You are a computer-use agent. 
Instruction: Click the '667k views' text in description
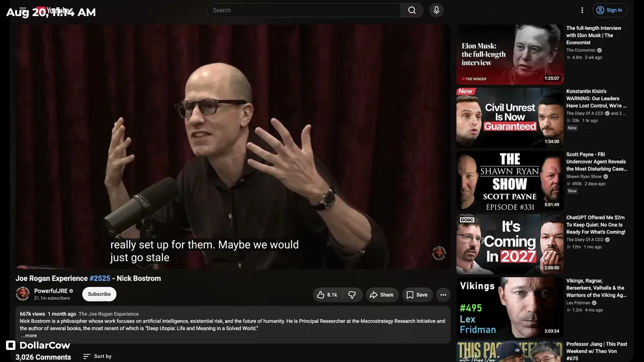[33, 314]
